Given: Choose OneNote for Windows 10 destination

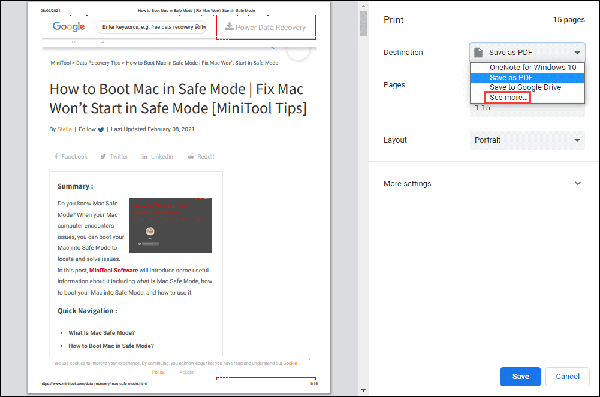Looking at the screenshot, I should pos(527,67).
